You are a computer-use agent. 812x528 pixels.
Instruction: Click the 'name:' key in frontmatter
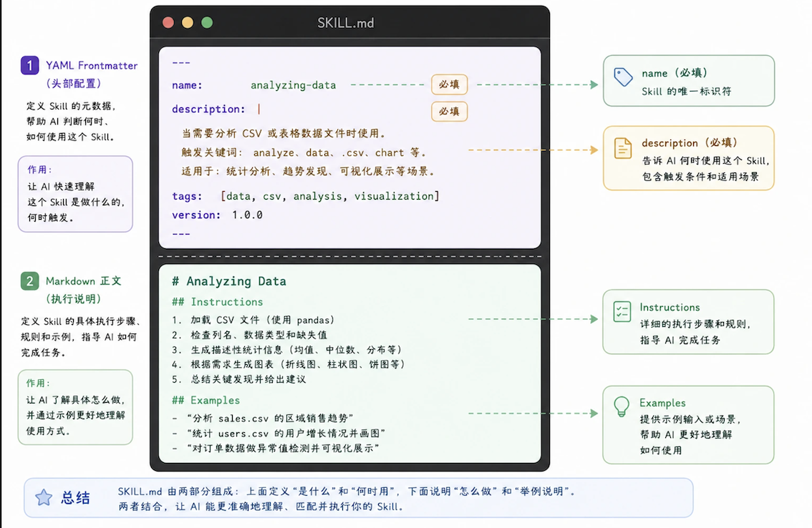pyautogui.click(x=187, y=85)
